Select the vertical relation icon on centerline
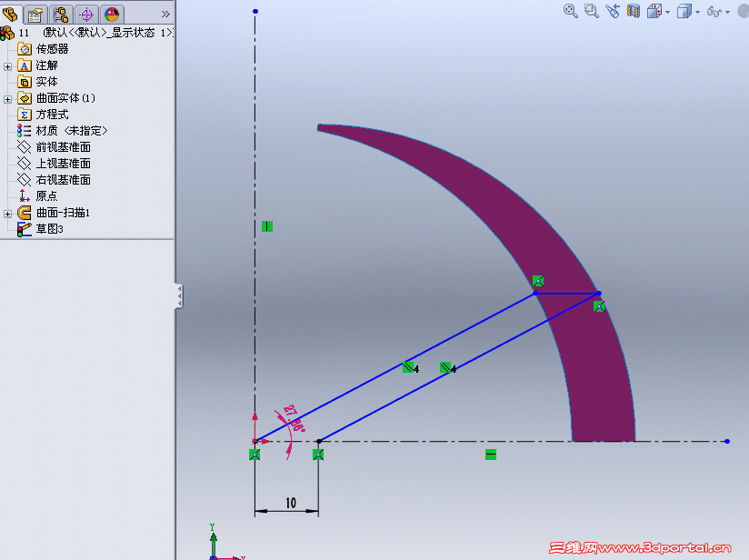The image size is (749, 560). (x=267, y=226)
